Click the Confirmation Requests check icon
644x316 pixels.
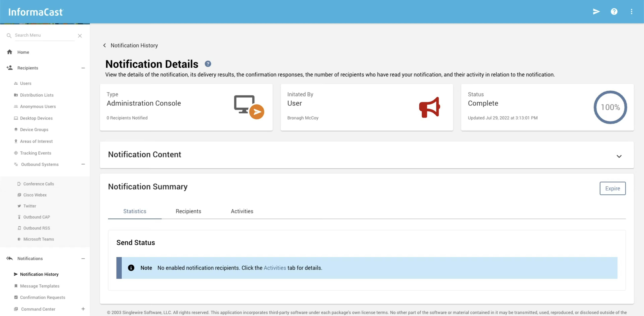click(x=16, y=297)
